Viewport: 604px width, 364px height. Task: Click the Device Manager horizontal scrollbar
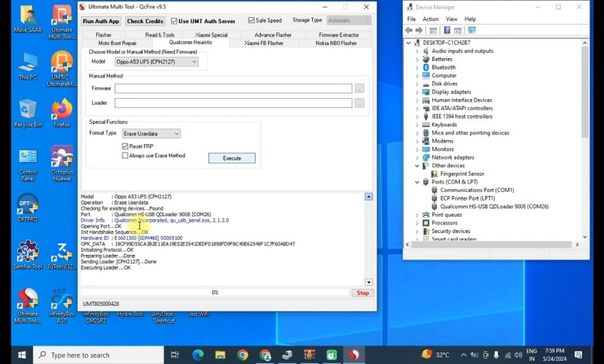[x=492, y=245]
